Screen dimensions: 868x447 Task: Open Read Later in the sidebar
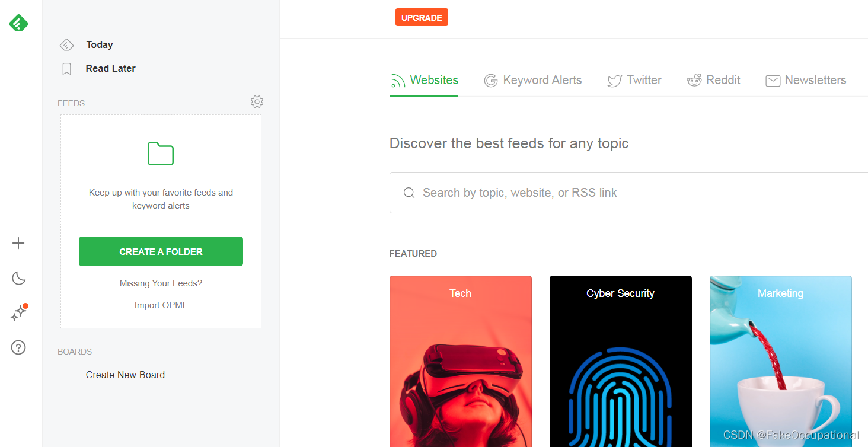[x=110, y=68]
